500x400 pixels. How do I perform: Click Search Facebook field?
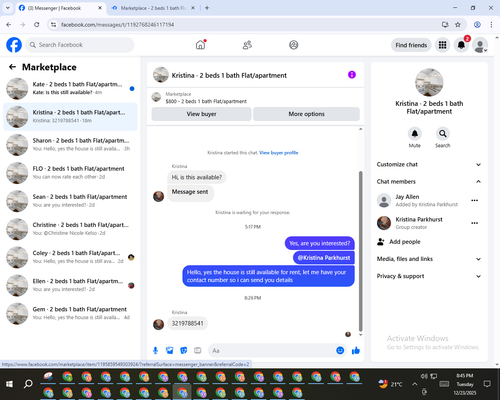click(80, 45)
